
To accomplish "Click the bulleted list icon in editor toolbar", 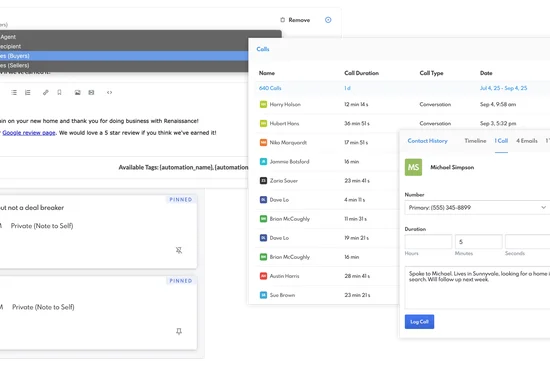I will pyautogui.click(x=14, y=93).
